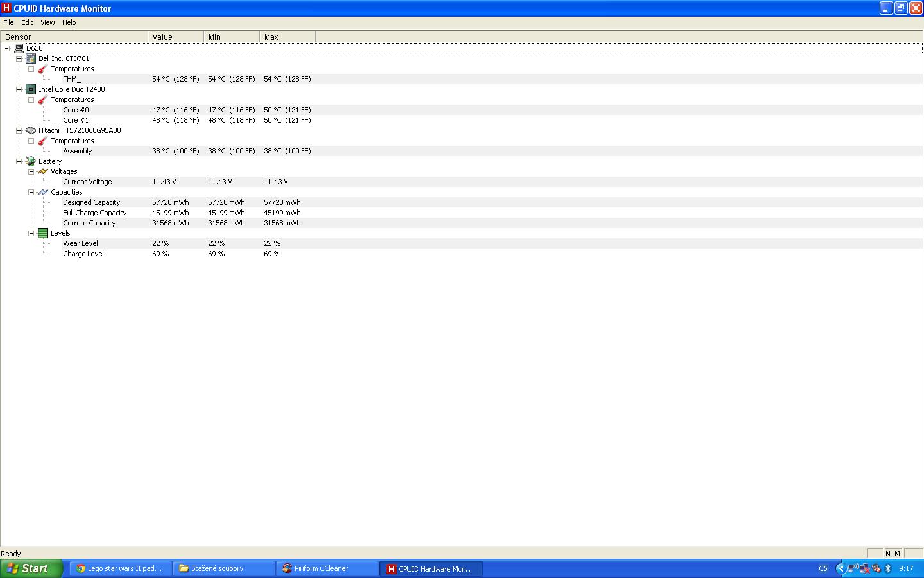This screenshot has height=578, width=924.
Task: Click Max cell 69 % for Charge Level
Action: click(272, 254)
